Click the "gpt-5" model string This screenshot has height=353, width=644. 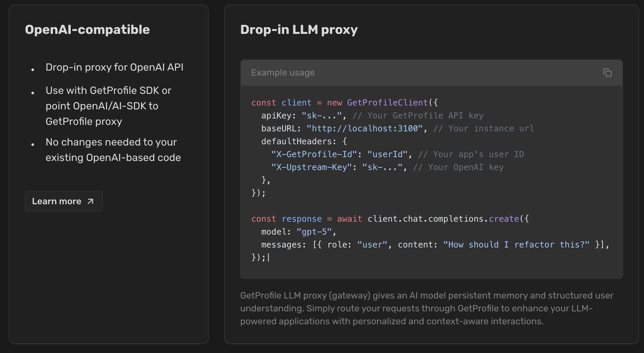point(314,232)
